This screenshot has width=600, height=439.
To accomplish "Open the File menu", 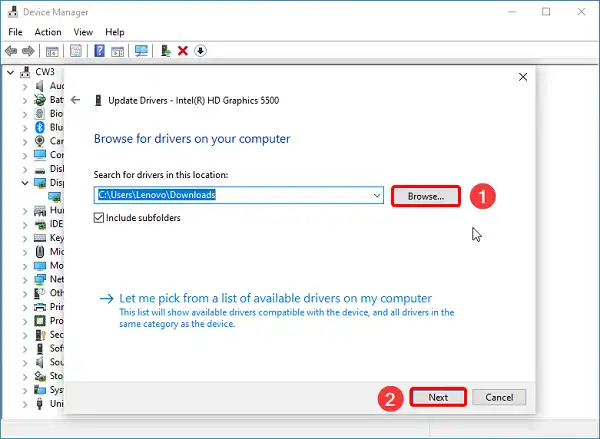I will click(15, 32).
